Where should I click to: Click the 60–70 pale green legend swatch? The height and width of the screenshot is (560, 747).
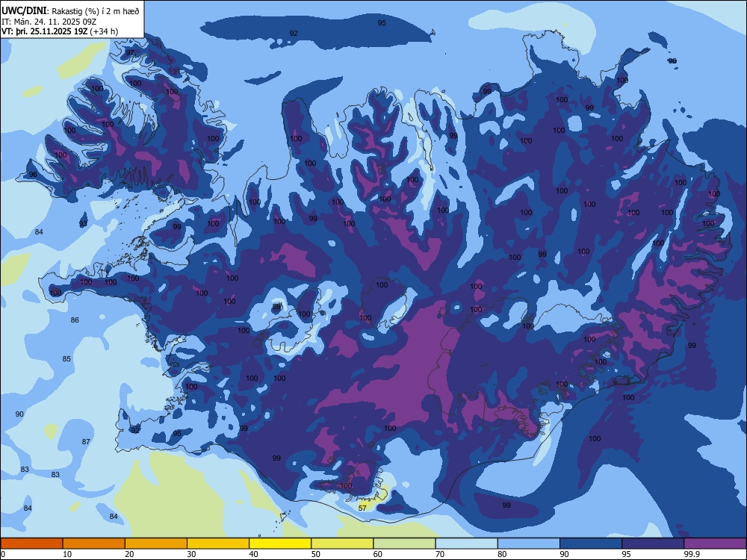pos(404,544)
